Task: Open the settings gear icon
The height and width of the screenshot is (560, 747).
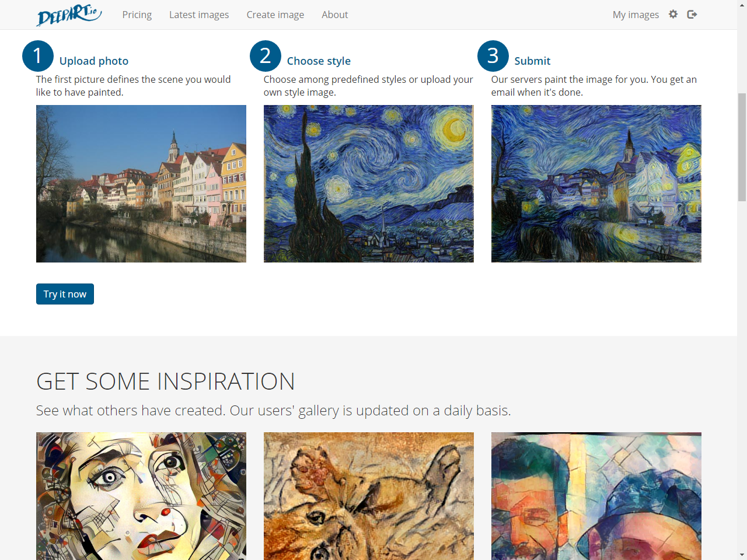Action: click(x=673, y=14)
